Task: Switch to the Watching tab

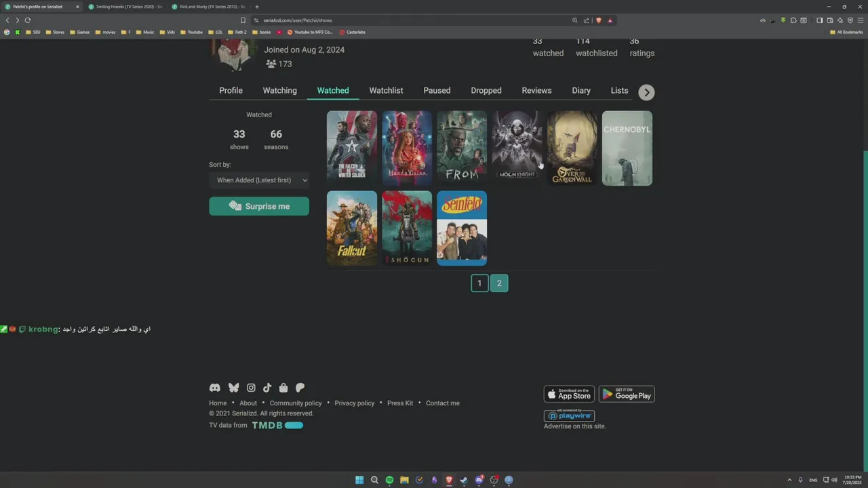Action: tap(280, 91)
